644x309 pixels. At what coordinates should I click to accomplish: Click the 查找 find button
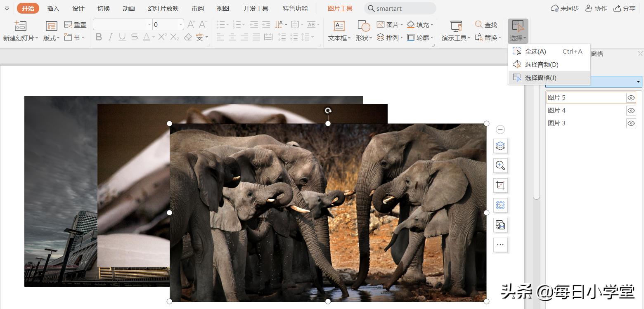(x=486, y=25)
